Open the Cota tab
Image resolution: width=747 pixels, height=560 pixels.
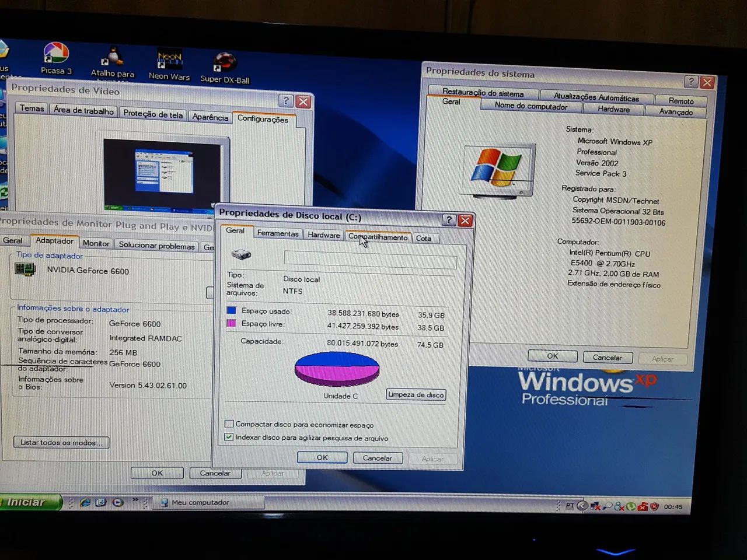(424, 238)
